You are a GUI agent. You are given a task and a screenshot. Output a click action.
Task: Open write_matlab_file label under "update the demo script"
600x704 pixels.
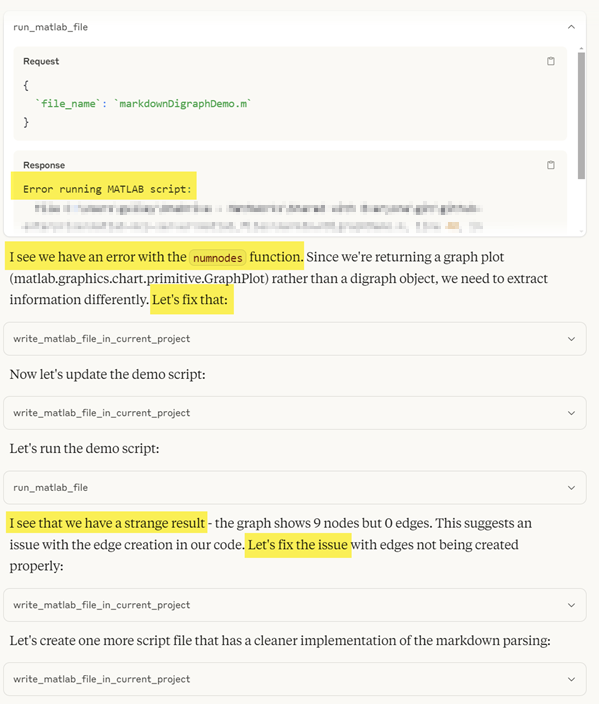[x=101, y=413]
